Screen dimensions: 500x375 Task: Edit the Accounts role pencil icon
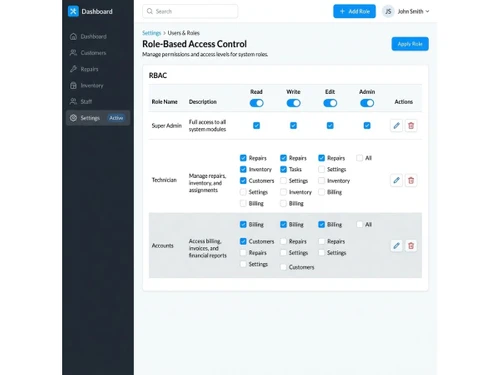pyautogui.click(x=396, y=246)
